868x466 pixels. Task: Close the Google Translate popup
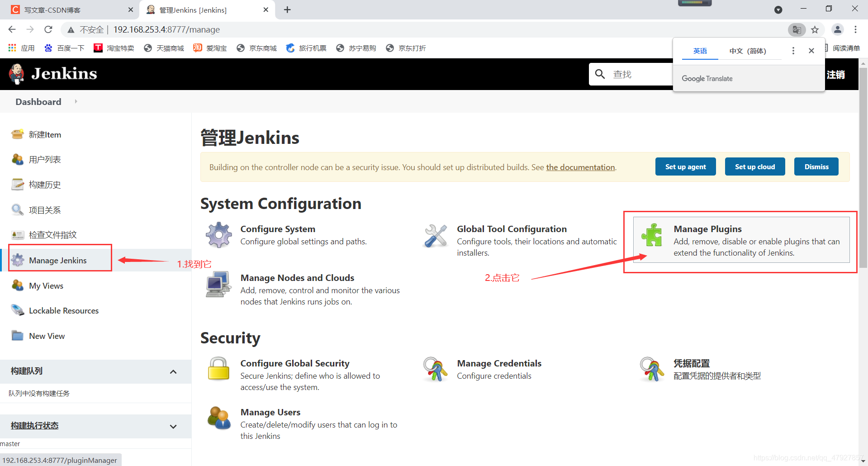point(811,51)
